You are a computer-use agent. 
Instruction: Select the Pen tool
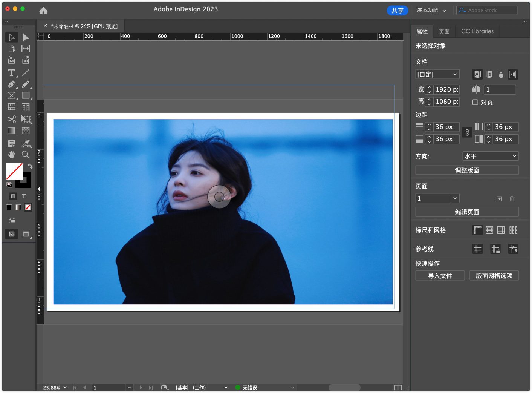click(11, 84)
